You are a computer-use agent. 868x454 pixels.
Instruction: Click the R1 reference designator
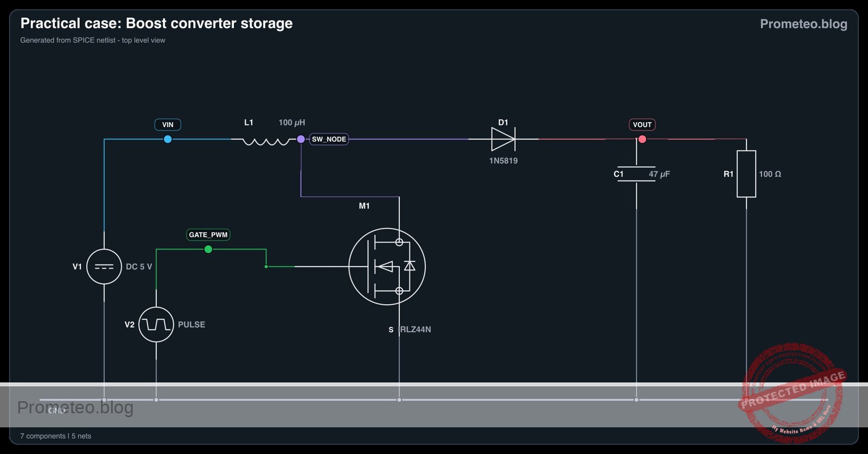pyautogui.click(x=728, y=174)
